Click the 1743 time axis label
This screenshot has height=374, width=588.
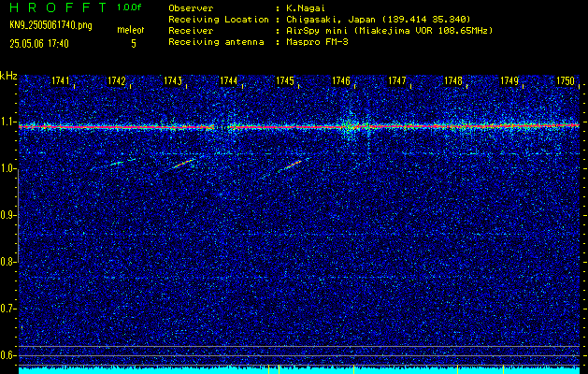click(173, 80)
